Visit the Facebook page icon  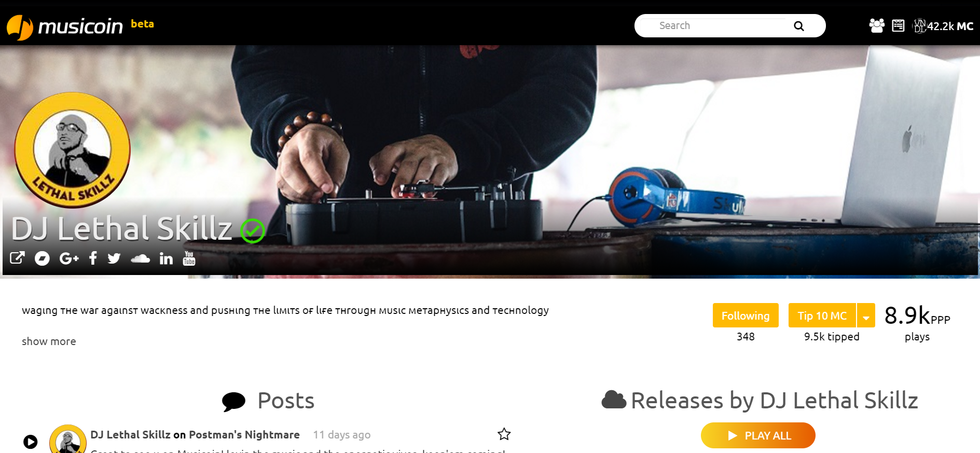93,258
